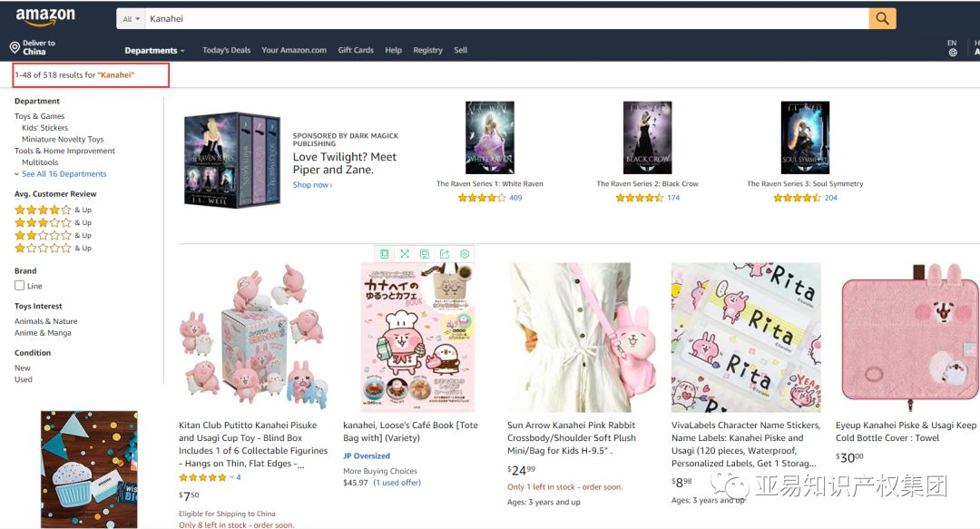980x529 pixels.
Task: Click the green share arrow icon
Action: click(x=445, y=254)
